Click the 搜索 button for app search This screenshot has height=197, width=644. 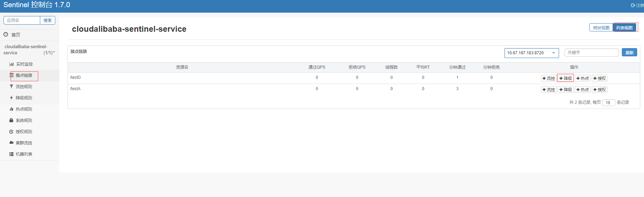(x=47, y=20)
